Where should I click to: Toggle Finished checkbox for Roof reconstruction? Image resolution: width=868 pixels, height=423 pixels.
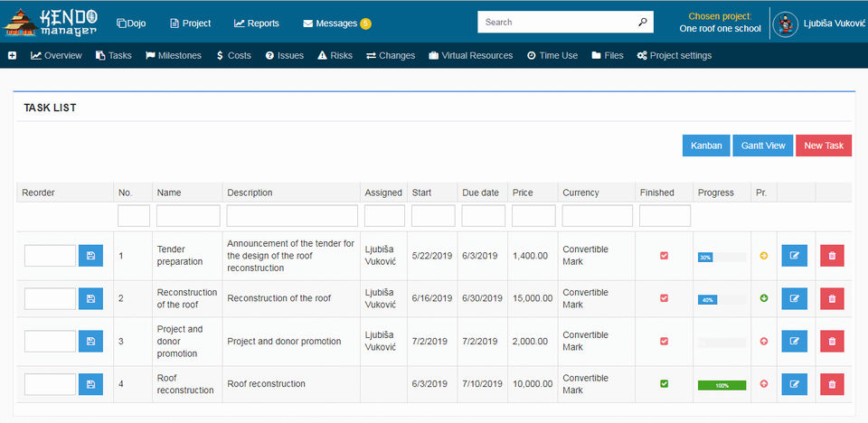coord(665,384)
